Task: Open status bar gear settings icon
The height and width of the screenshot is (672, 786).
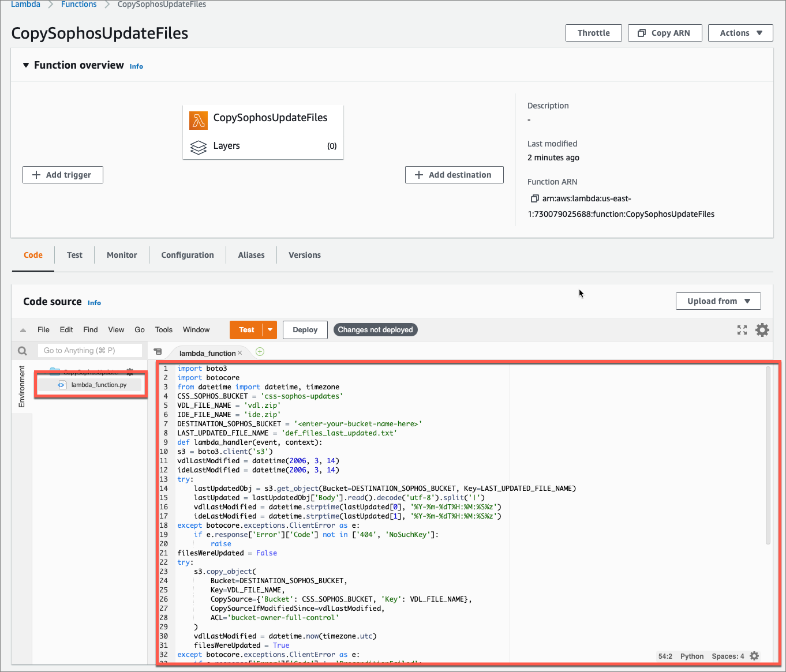Action: pyautogui.click(x=754, y=656)
